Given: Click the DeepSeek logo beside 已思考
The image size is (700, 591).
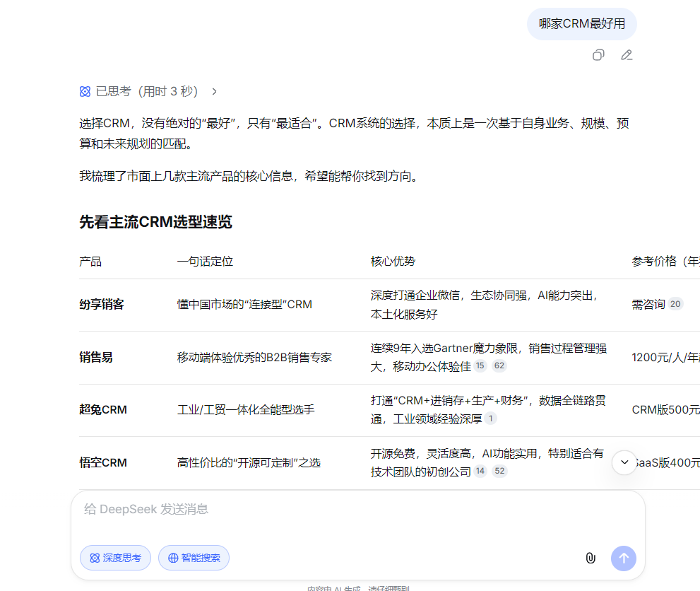Looking at the screenshot, I should (x=84, y=91).
